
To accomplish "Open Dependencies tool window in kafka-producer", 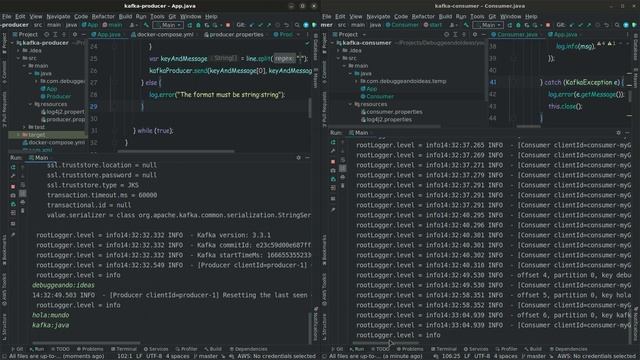I will coord(249,349).
